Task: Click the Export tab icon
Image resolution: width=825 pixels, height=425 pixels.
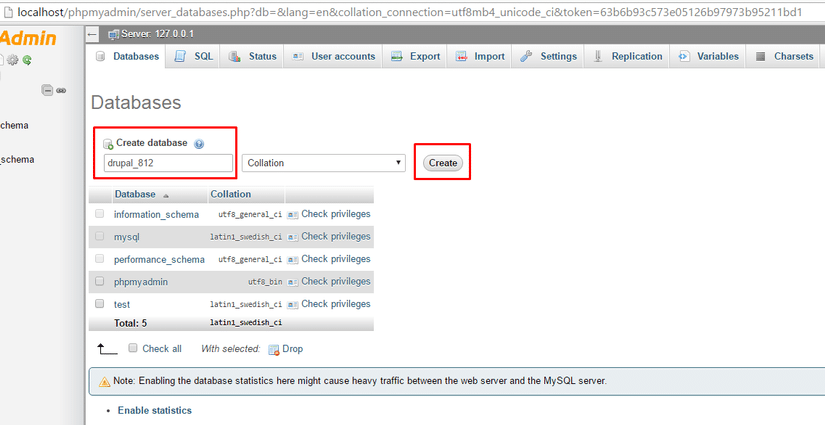Action: click(x=397, y=56)
